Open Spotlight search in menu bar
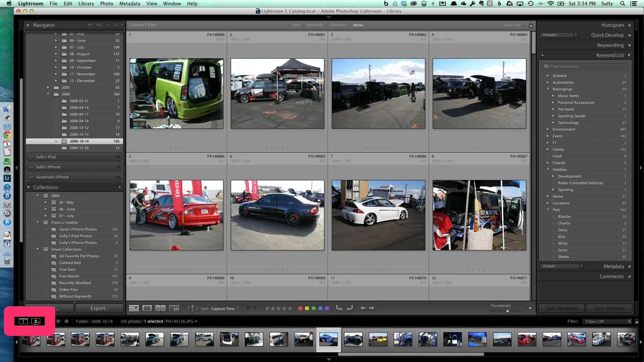 click(x=623, y=4)
